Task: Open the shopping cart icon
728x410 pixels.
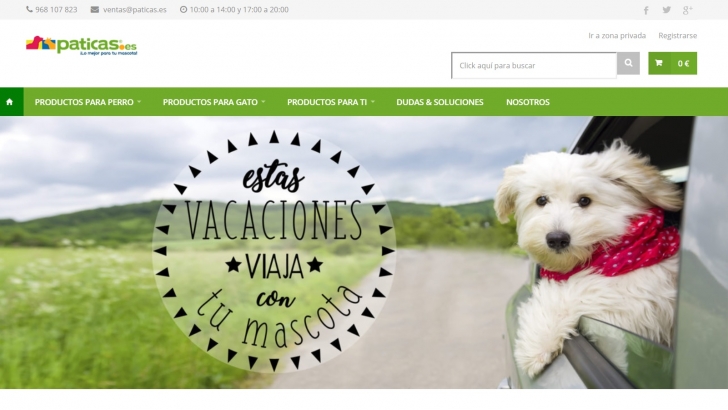Action: coord(659,63)
